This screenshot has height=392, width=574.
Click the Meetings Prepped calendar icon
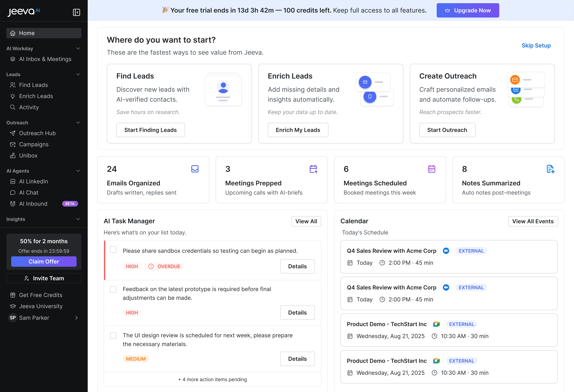[313, 169]
